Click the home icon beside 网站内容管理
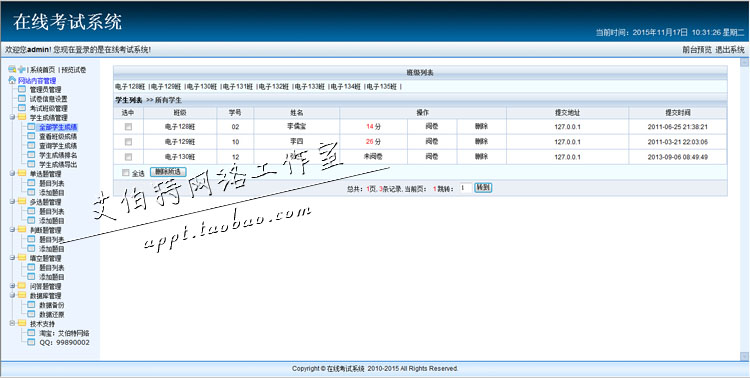750x378 pixels. point(12,80)
